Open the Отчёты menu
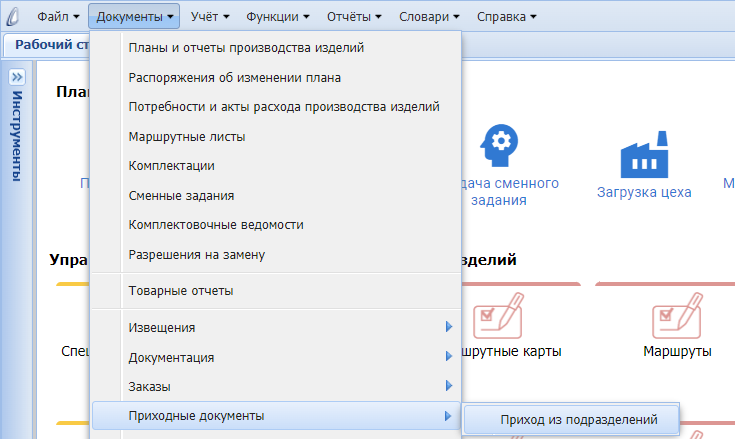The height and width of the screenshot is (439, 735). coord(347,17)
